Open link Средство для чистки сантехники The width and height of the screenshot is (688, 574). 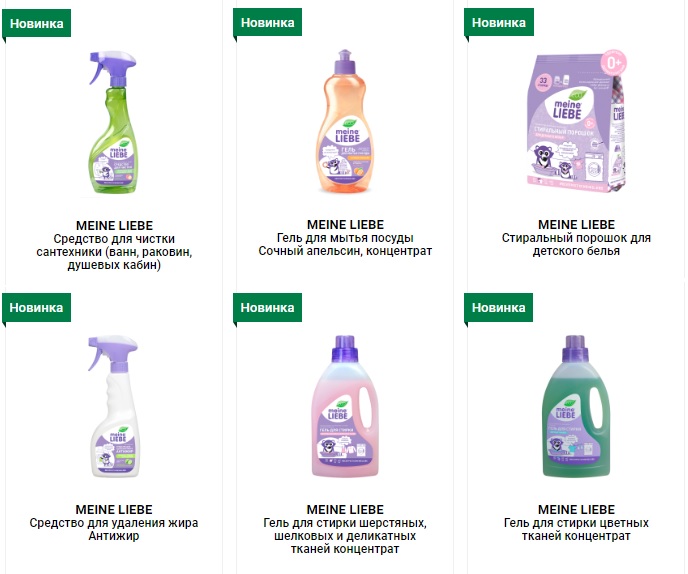(114, 252)
